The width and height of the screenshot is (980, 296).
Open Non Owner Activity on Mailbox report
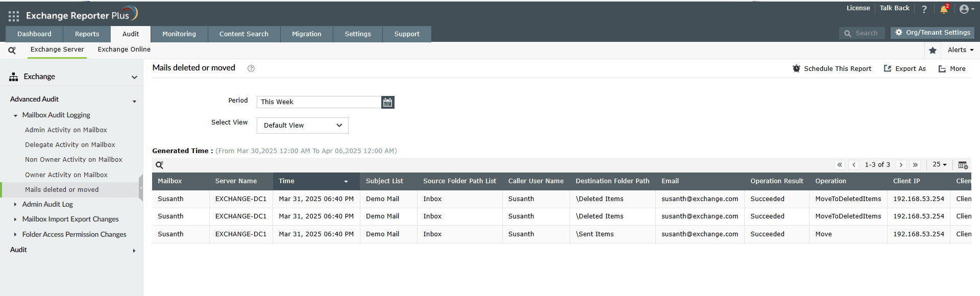tap(73, 160)
